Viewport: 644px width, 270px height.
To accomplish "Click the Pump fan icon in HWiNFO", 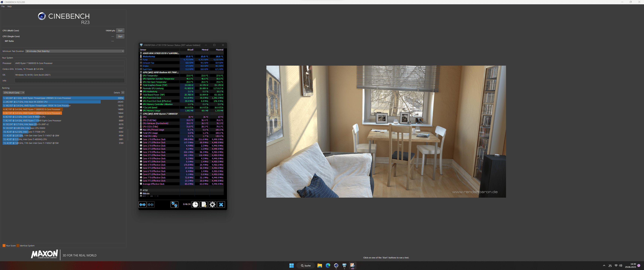I will click(141, 60).
